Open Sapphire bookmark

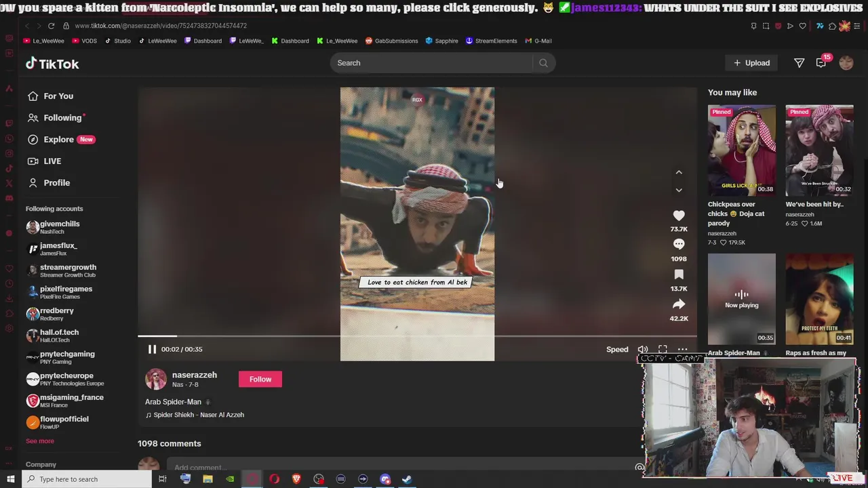point(442,41)
